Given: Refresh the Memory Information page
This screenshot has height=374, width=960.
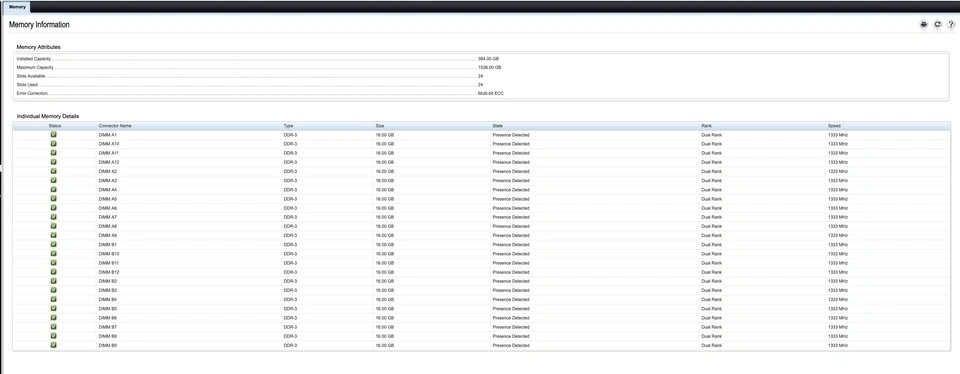Looking at the screenshot, I should pos(937,24).
